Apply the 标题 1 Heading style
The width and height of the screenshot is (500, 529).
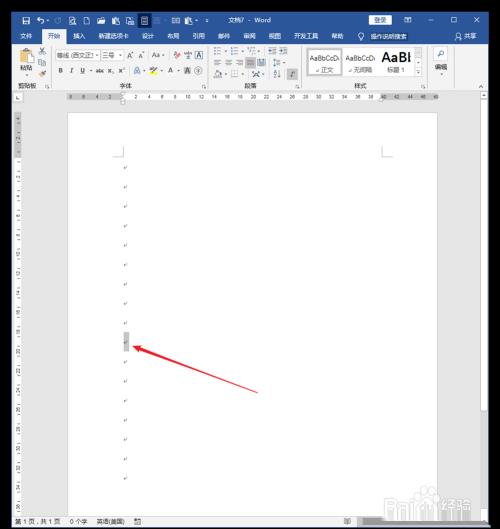coord(396,62)
